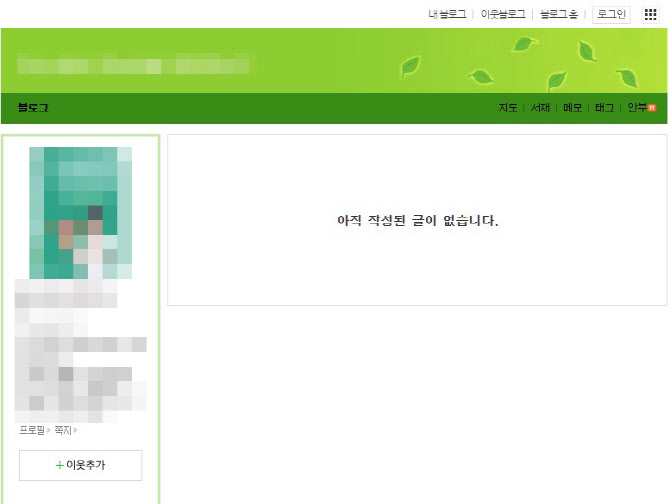
Task: Click the arrow beside 쪽지
Action: point(75,431)
